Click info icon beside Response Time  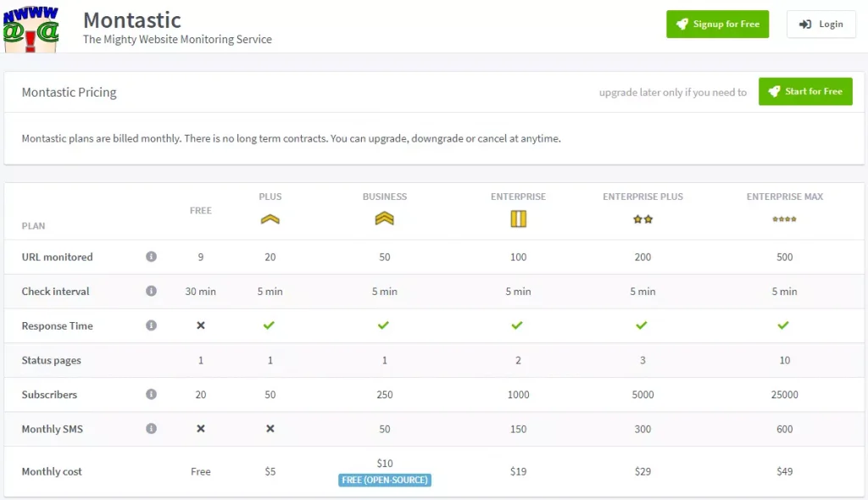[151, 325]
